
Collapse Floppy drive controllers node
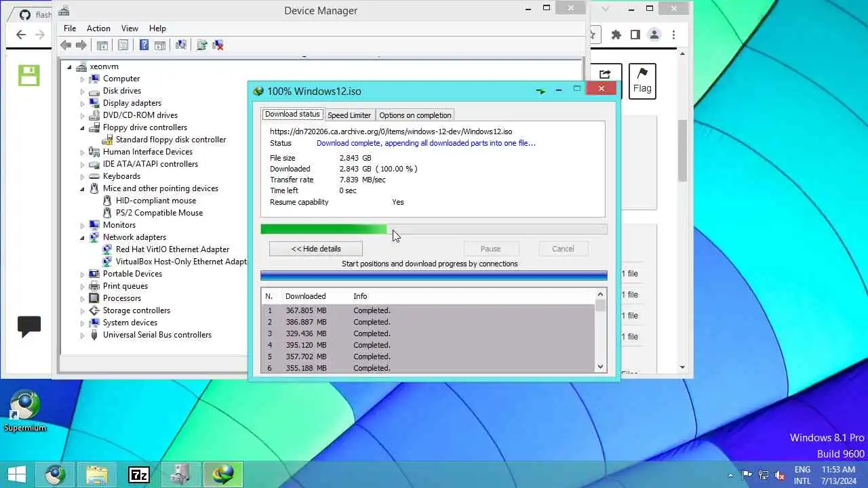point(82,127)
